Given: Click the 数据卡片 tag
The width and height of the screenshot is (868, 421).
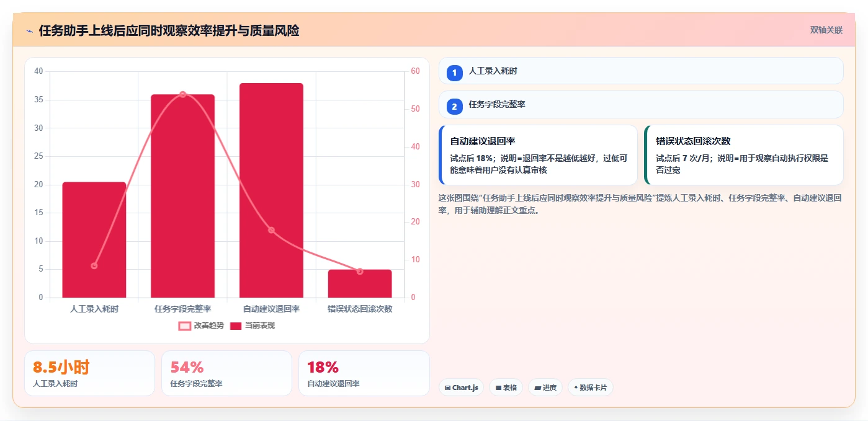Looking at the screenshot, I should 591,388.
